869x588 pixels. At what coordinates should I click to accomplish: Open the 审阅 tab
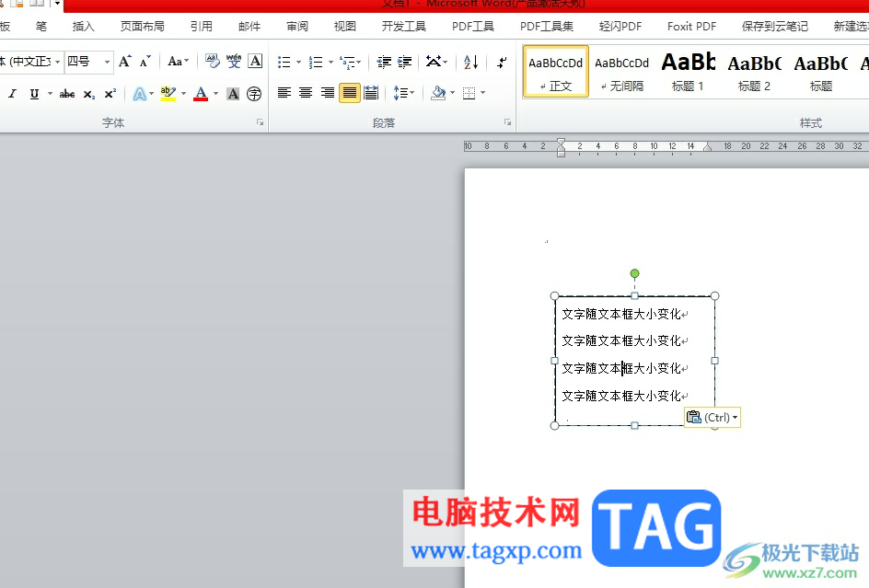pos(297,26)
